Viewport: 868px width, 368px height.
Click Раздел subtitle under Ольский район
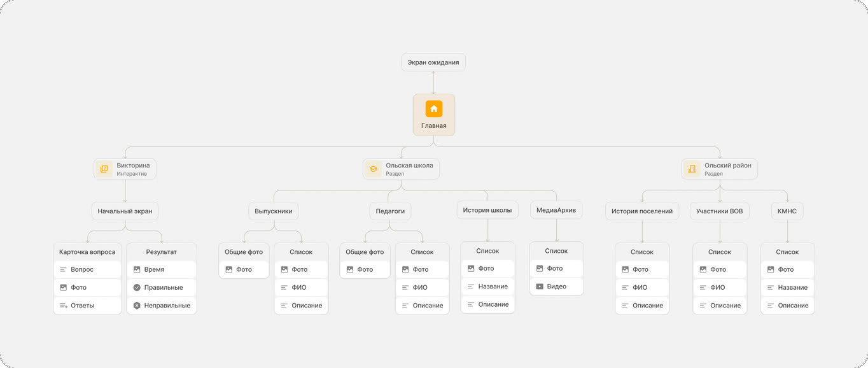(x=713, y=174)
